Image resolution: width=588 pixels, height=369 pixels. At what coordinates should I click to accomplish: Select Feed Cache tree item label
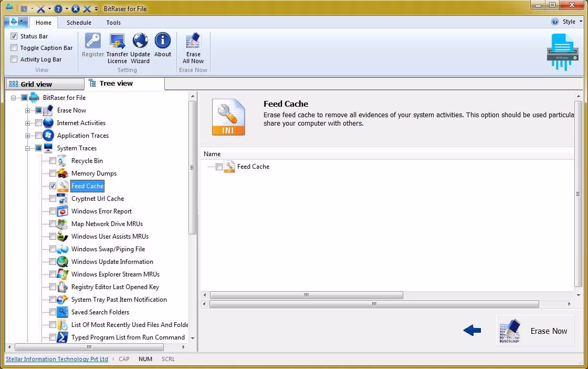click(87, 186)
